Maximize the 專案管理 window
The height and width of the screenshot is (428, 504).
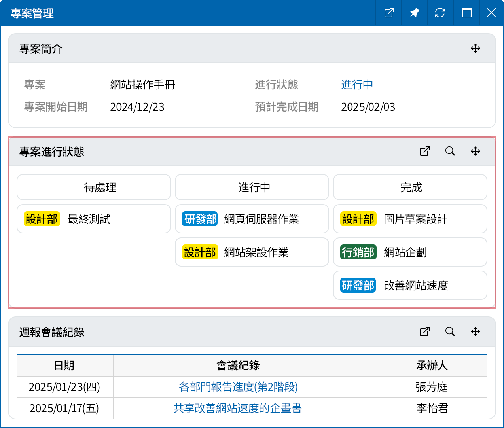466,13
